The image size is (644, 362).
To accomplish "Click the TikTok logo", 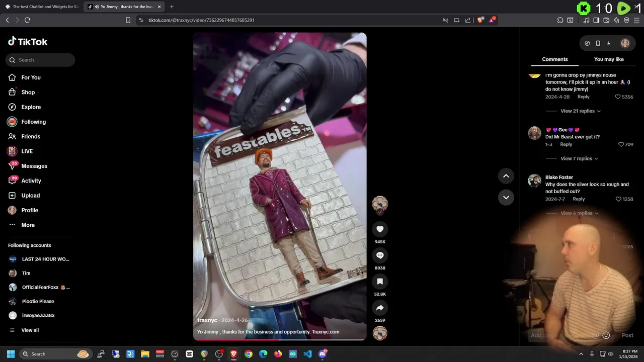I will [28, 42].
